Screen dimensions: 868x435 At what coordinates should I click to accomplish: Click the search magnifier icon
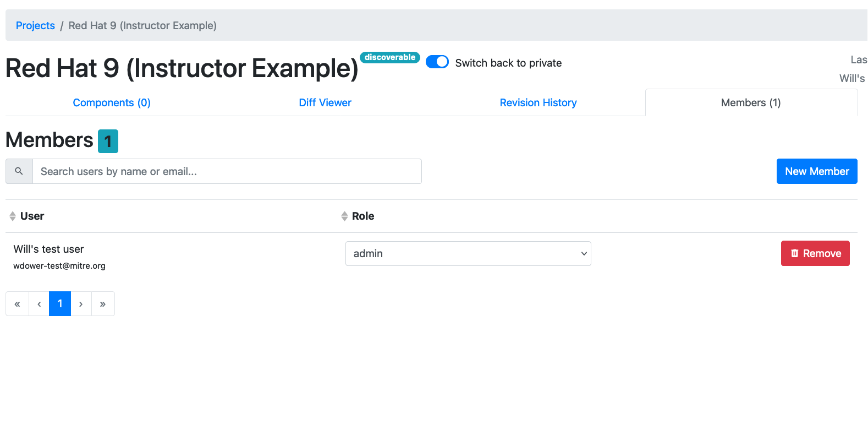(19, 171)
